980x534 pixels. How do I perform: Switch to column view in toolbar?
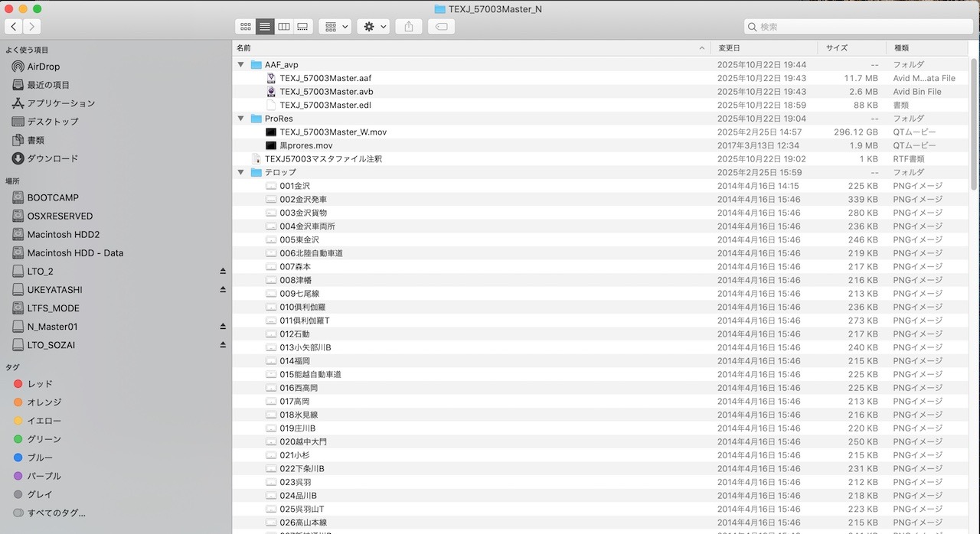point(284,27)
